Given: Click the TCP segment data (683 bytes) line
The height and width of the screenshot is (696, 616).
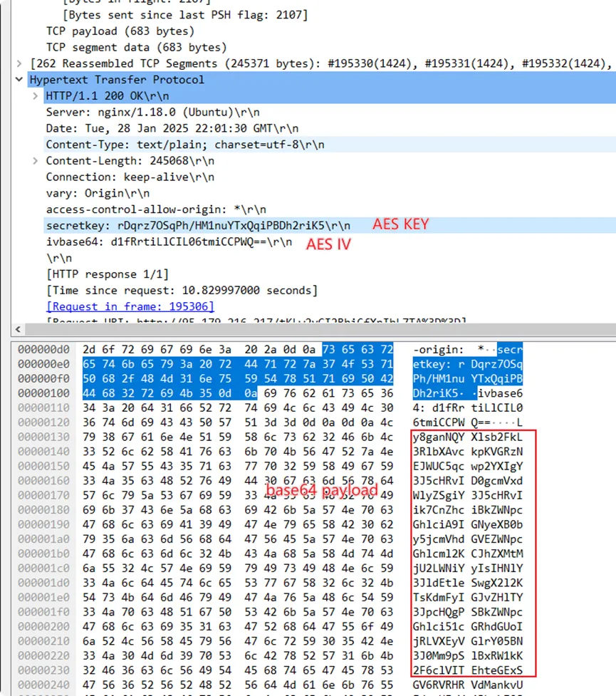Looking at the screenshot, I should pyautogui.click(x=136, y=48).
